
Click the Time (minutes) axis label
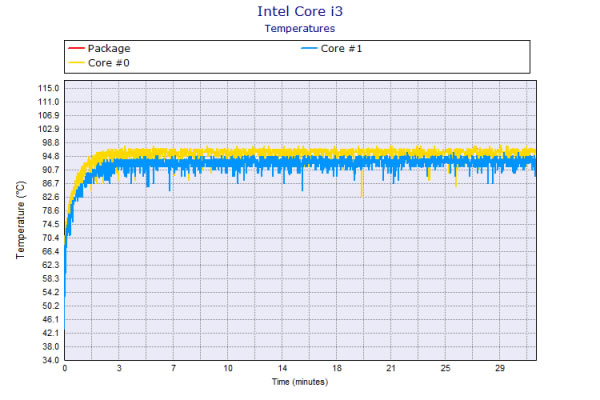300,382
